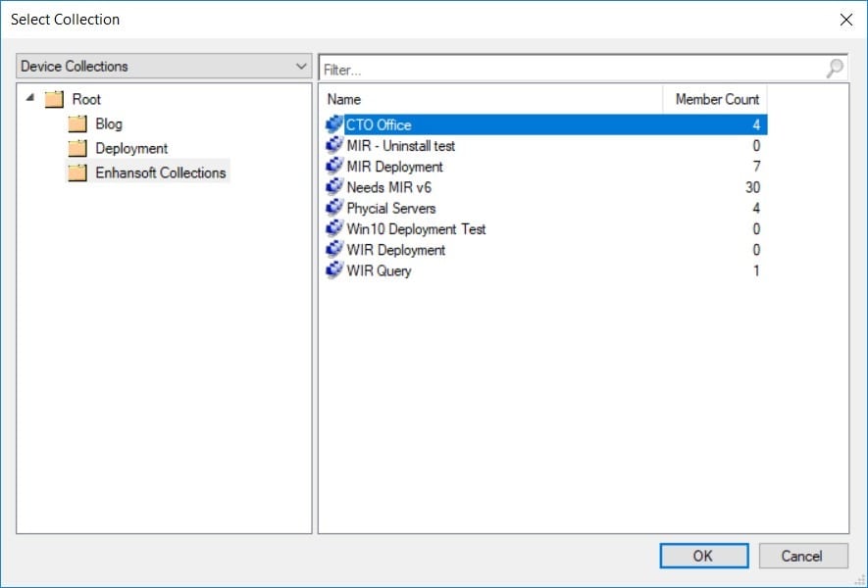Sort by the Member Count column header

[715, 99]
